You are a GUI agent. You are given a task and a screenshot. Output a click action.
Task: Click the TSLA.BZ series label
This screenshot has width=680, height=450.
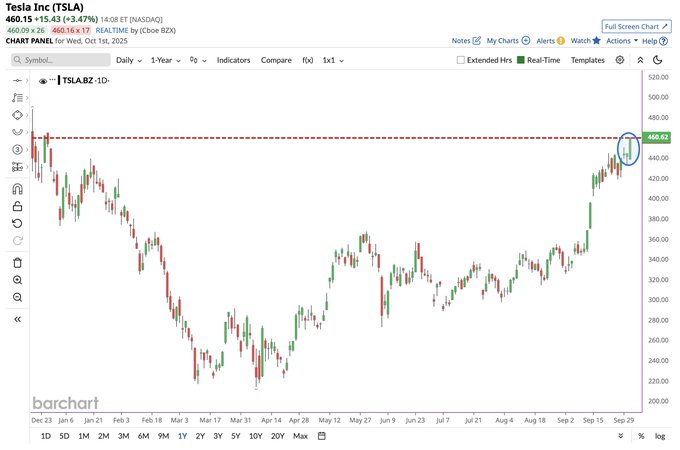[x=78, y=81]
